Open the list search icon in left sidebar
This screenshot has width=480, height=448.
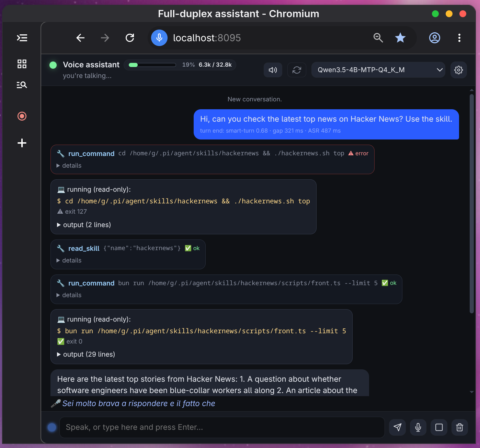pyautogui.click(x=22, y=85)
